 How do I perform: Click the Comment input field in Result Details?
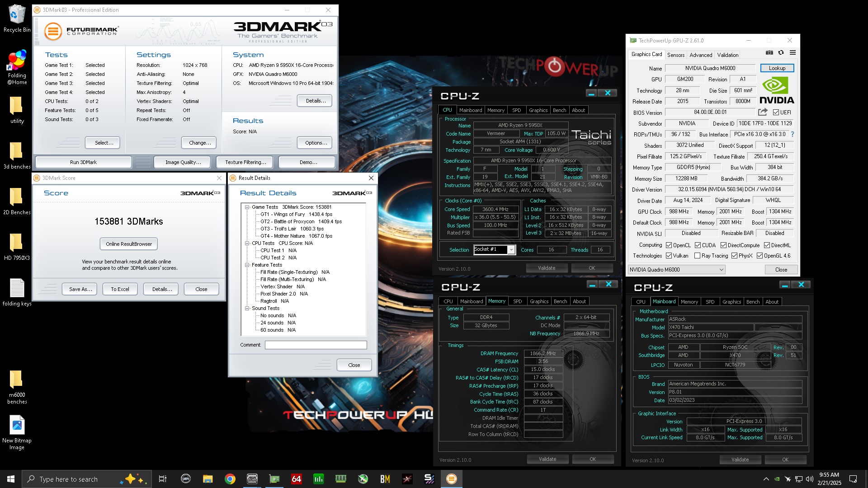[316, 345]
